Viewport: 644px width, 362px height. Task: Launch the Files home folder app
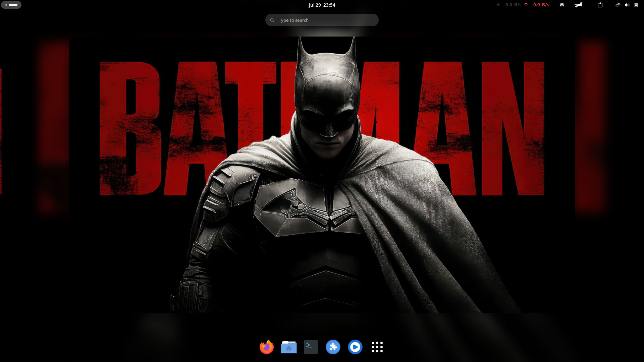click(x=289, y=347)
